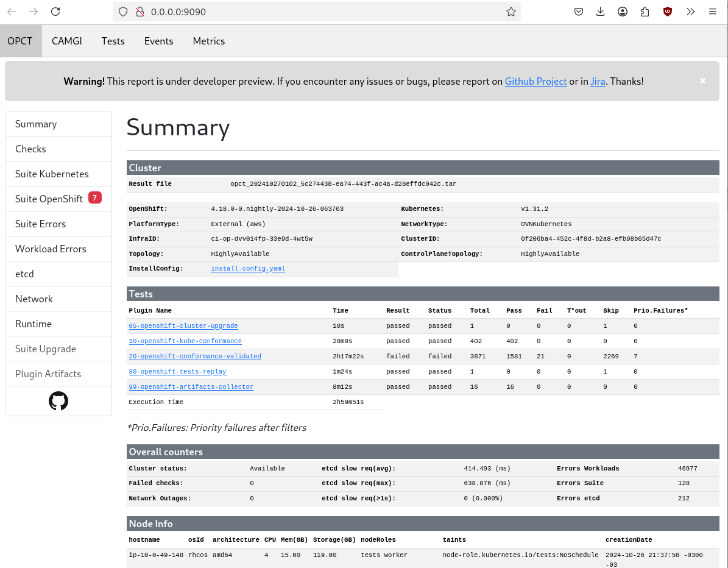Click the etcd slow req(max) value 638.876 (ms)
The height and width of the screenshot is (568, 728).
coord(487,483)
